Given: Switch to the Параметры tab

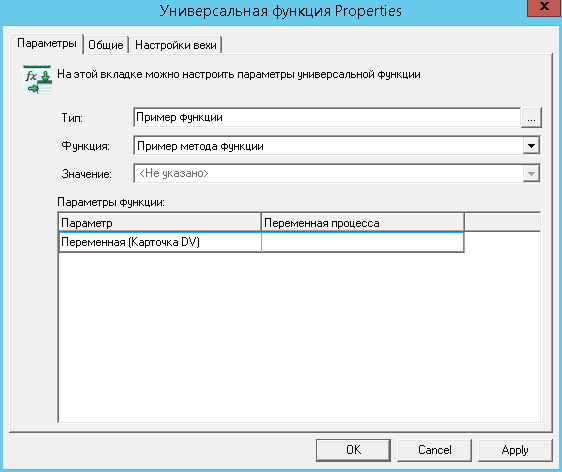Looking at the screenshot, I should click(47, 44).
